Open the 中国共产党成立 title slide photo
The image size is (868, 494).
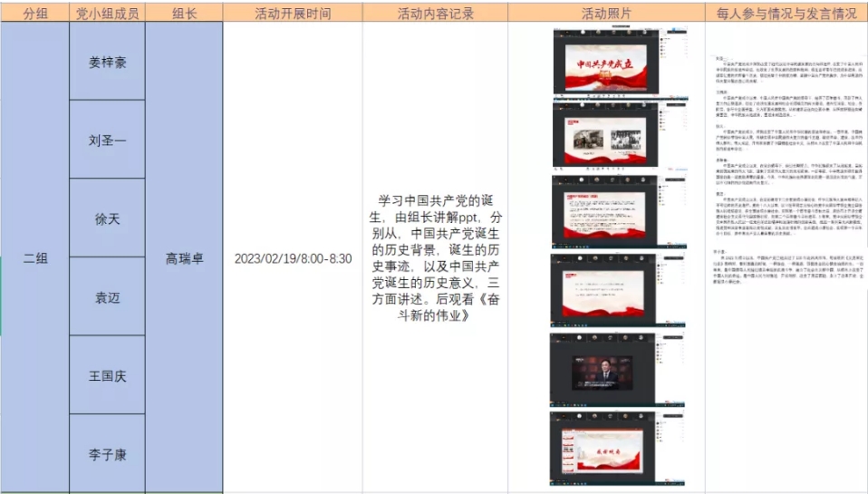(x=606, y=62)
